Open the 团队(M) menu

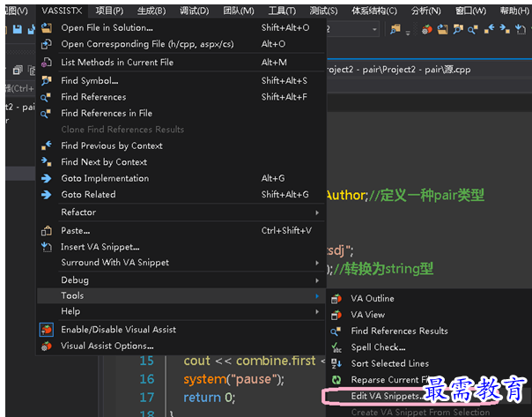tap(238, 11)
